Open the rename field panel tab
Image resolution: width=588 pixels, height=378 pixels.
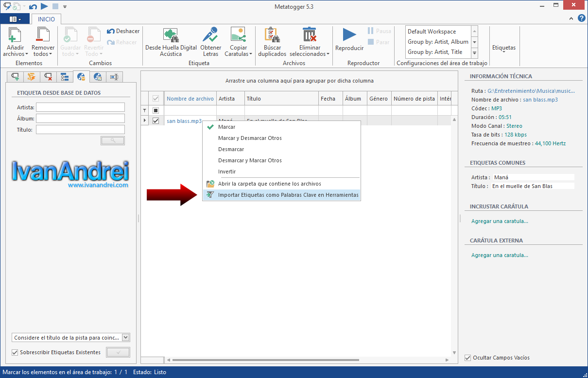pyautogui.click(x=114, y=77)
